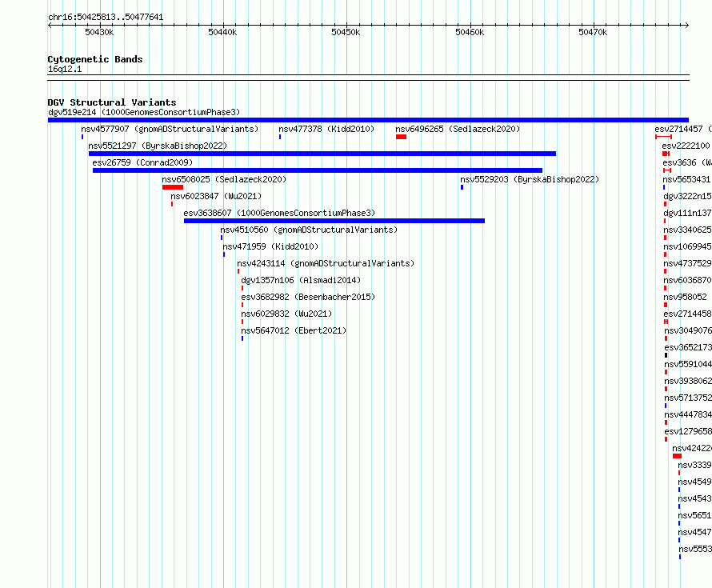
Task: Open the nsv4737529 variant label
Action: coord(687,263)
